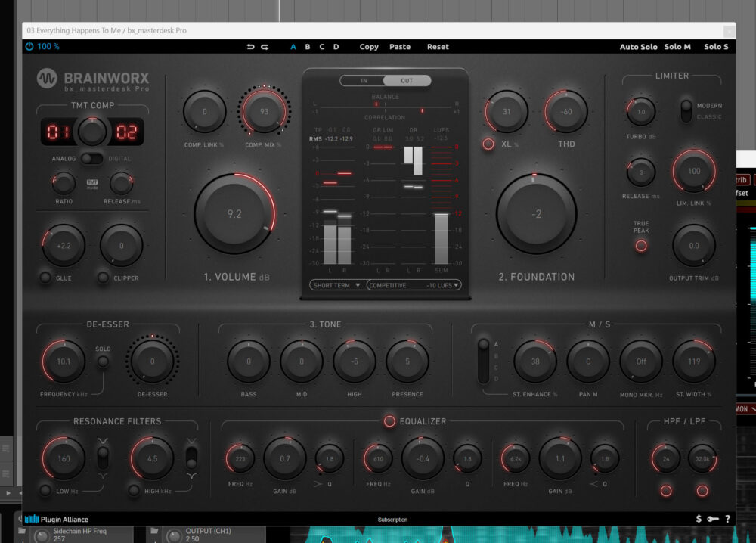Viewport: 756px width, 543px height.
Task: Click the Mono Mkr. Hz knob
Action: [x=641, y=361]
